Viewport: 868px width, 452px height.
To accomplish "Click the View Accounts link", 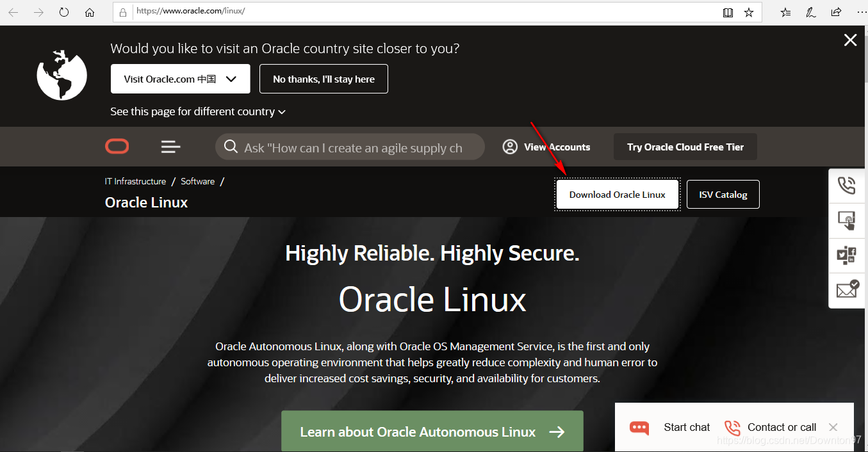I will [557, 147].
